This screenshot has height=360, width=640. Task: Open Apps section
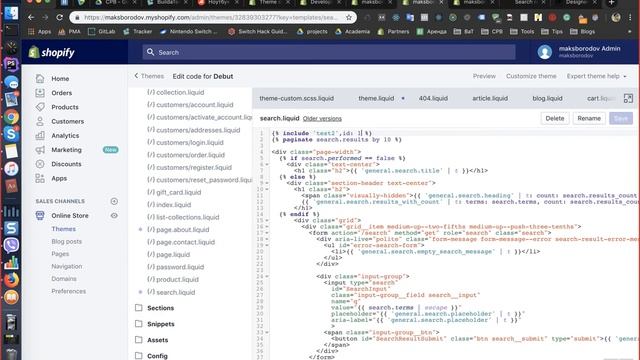click(x=59, y=178)
